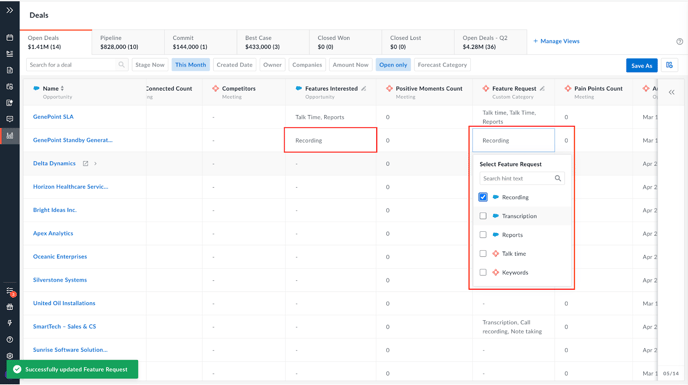This screenshot has width=688, height=385.
Task: Open the Oceanic Enterprises deal
Action: point(60,256)
